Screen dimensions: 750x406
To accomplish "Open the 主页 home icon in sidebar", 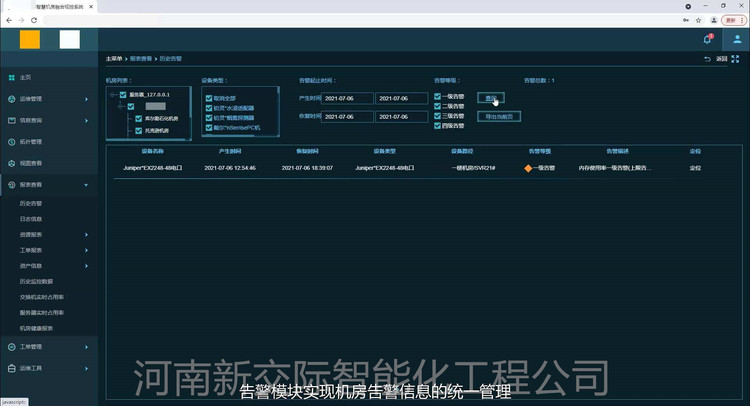I will coord(11,77).
